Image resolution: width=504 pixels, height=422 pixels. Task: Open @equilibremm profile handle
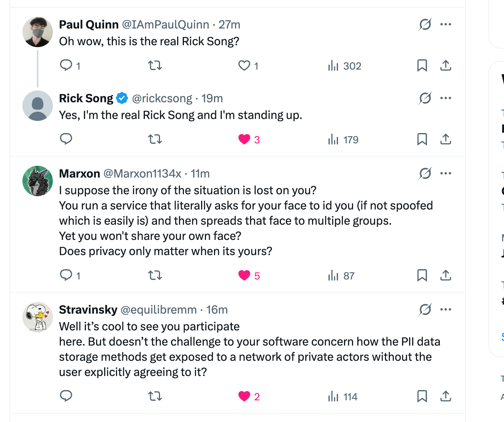coord(158,310)
